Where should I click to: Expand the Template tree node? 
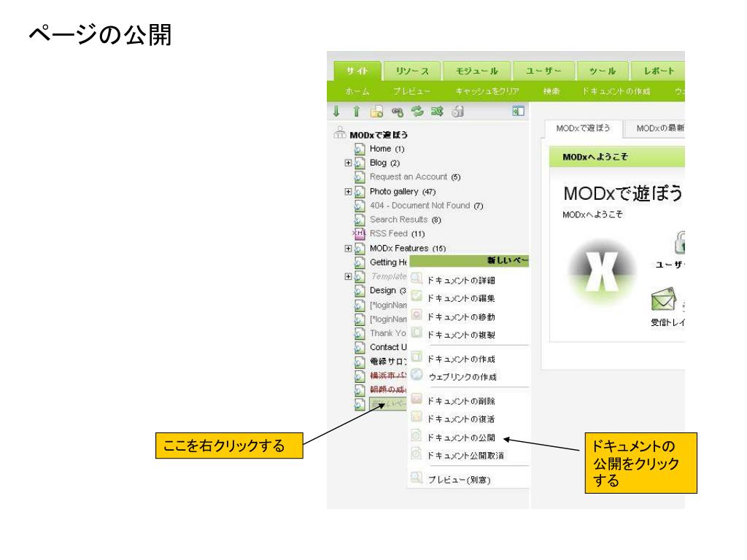tap(348, 276)
